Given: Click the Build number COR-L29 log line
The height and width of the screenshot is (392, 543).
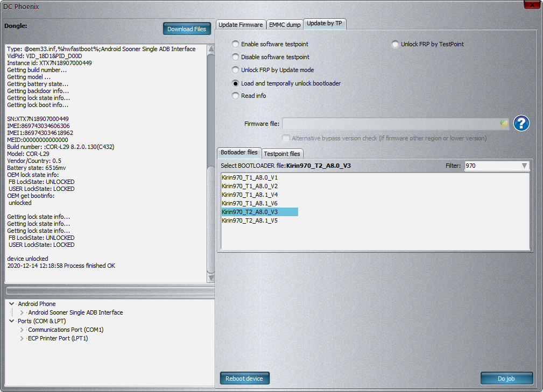Looking at the screenshot, I should click(x=61, y=147).
